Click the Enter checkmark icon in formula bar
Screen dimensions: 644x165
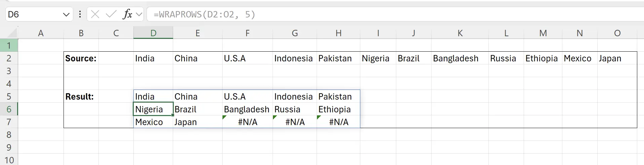[111, 14]
